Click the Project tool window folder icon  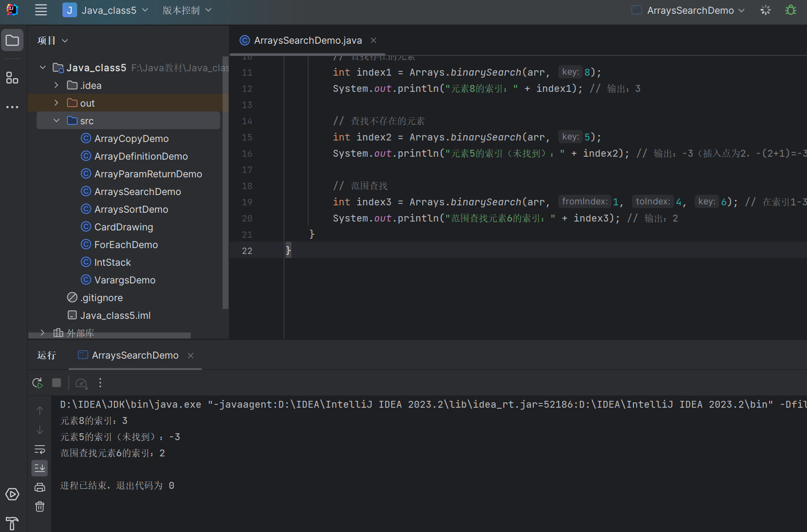coord(12,41)
